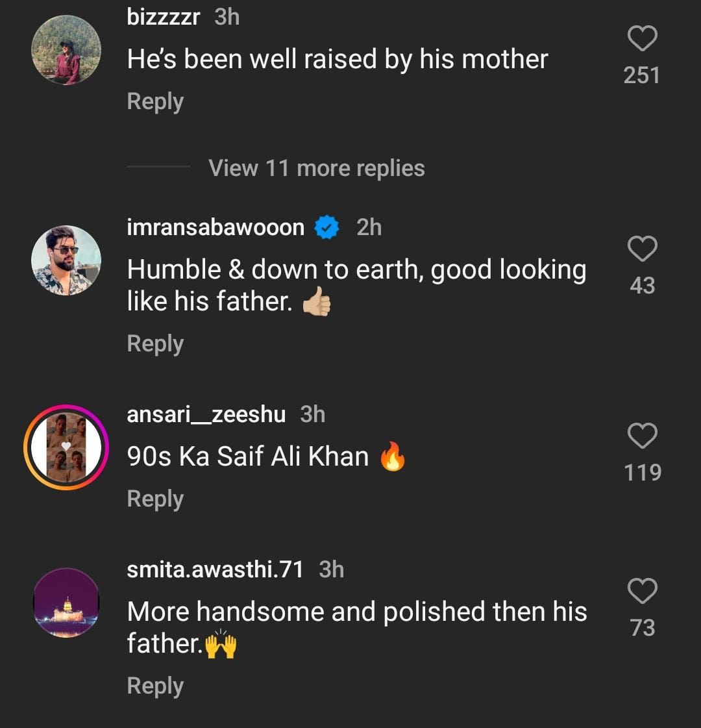This screenshot has width=701, height=728.
Task: Like imransabawooon's comment with heart icon
Action: click(642, 249)
